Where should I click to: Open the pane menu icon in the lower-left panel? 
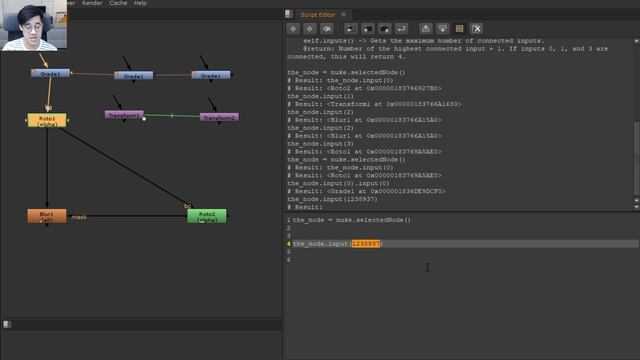(7, 324)
